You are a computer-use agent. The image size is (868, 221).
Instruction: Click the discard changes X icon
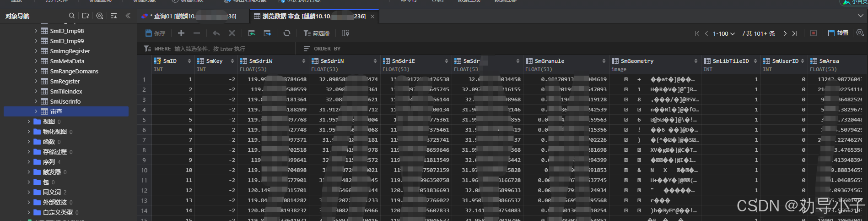tap(232, 33)
